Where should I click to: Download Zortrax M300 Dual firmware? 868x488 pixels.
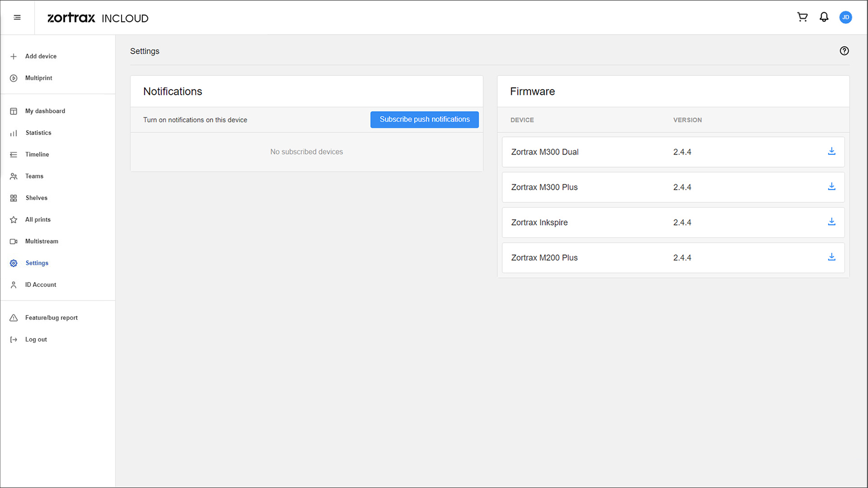point(831,151)
